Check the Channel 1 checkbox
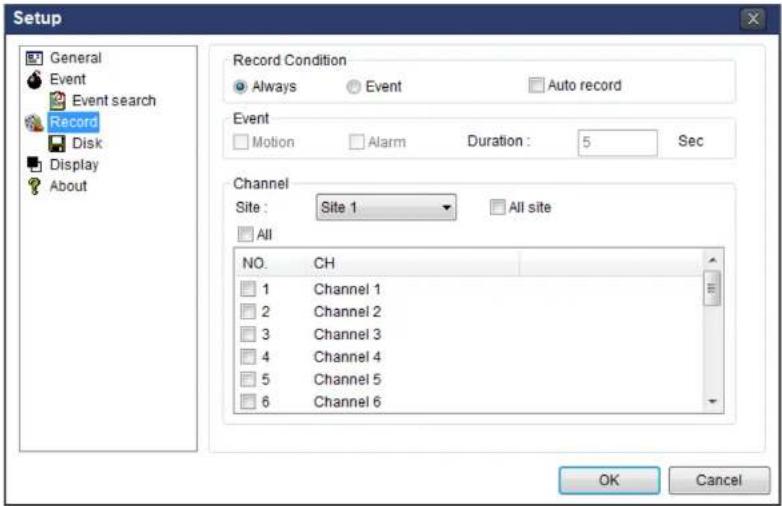 click(x=248, y=289)
